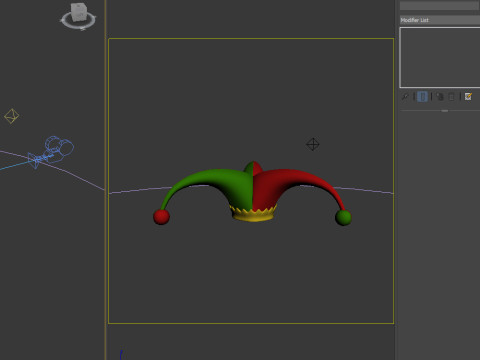Open the Modifier List dropdown
The image size is (480, 360).
point(440,20)
